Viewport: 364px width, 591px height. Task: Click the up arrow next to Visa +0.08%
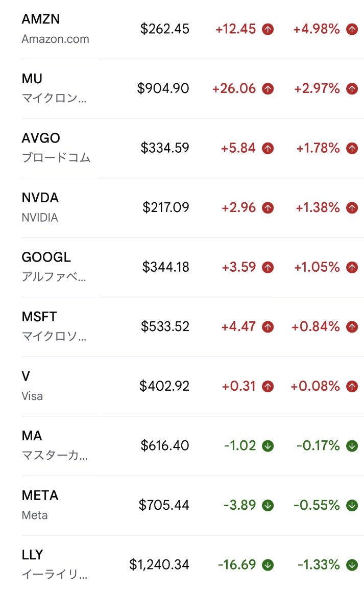[x=352, y=386]
